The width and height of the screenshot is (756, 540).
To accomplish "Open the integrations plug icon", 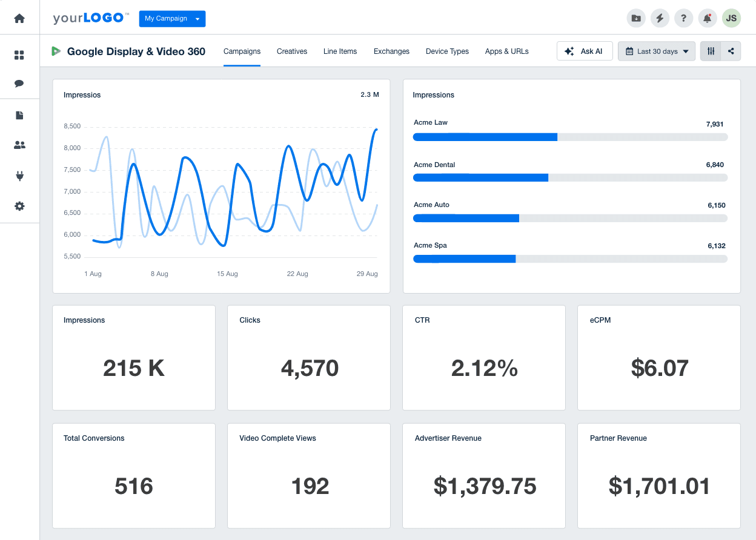I will [x=19, y=176].
